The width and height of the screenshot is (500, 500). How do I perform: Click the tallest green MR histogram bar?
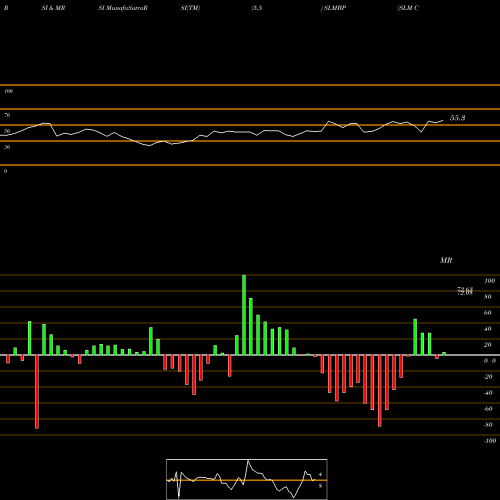point(244,315)
